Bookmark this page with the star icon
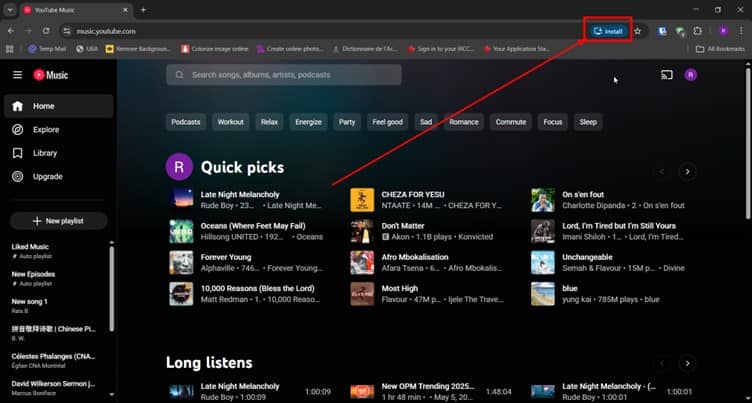Screen dimensions: 752x403 click(637, 31)
